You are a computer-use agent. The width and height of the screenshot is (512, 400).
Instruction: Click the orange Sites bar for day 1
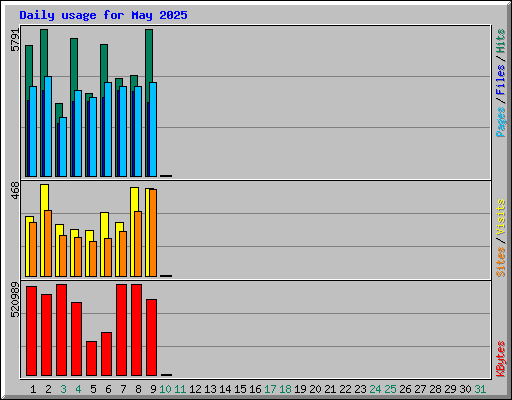tap(33, 249)
